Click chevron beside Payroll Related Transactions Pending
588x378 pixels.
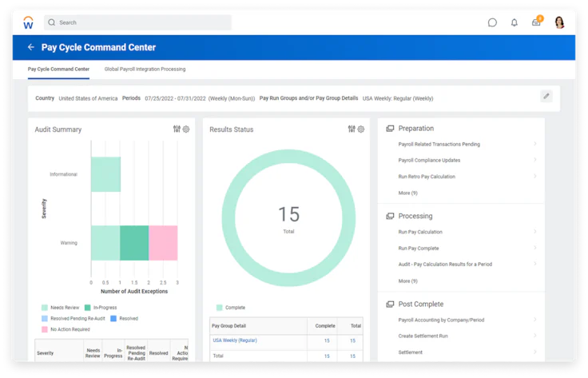[x=534, y=144]
